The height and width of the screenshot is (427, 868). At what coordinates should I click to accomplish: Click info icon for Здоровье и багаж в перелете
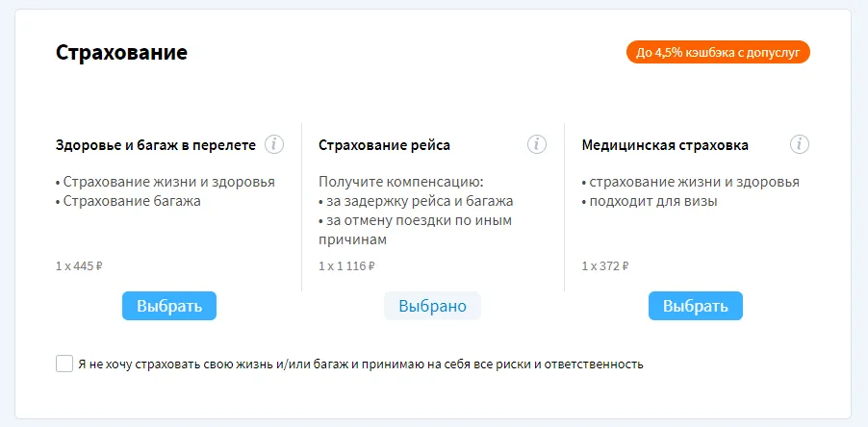(274, 144)
